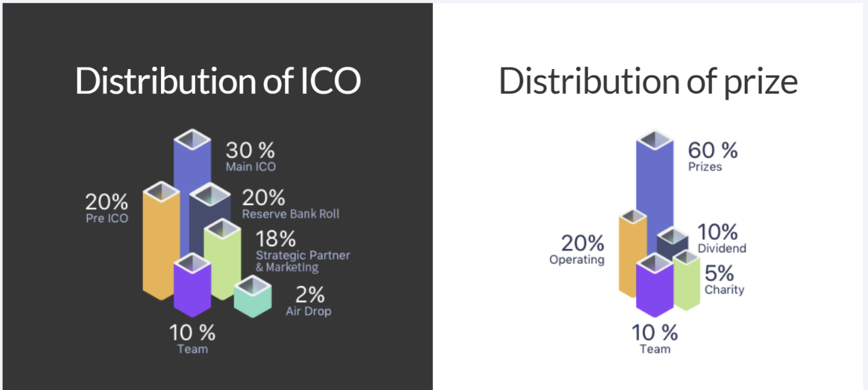This screenshot has height=390, width=868.
Task: Select the Charity 5% label
Action: pos(724,280)
